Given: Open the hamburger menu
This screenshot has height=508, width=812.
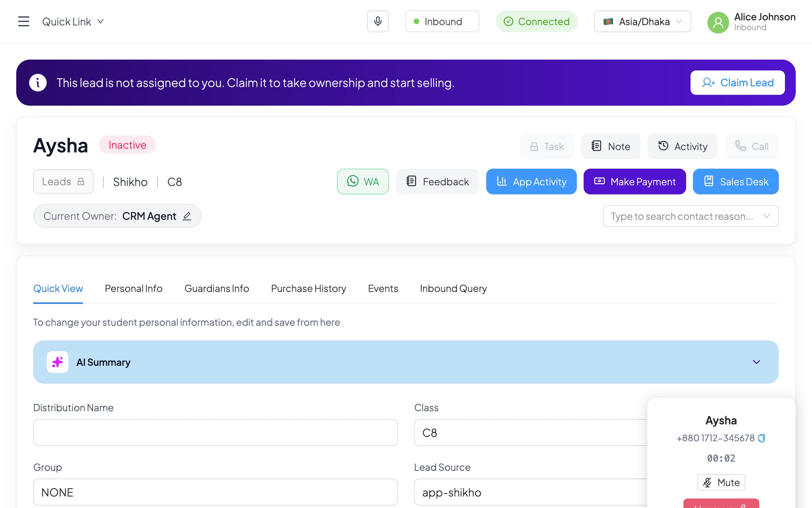Looking at the screenshot, I should click(x=24, y=21).
